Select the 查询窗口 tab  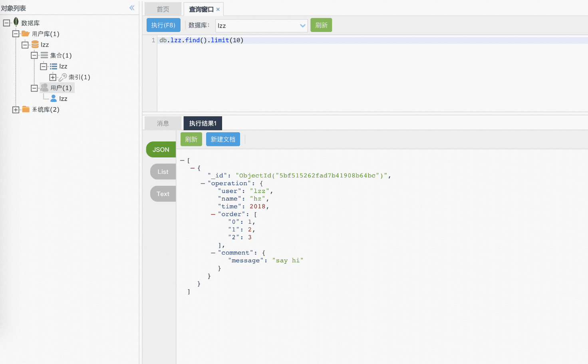(201, 9)
